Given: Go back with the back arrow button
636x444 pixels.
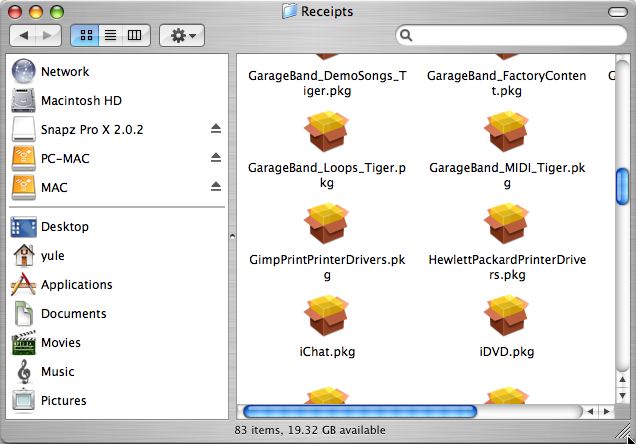Looking at the screenshot, I should (x=23, y=36).
